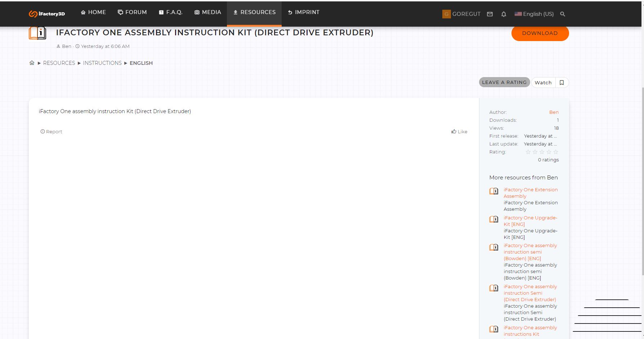644x339 pixels.
Task: Go to the F.A.Q. page
Action: [x=171, y=12]
